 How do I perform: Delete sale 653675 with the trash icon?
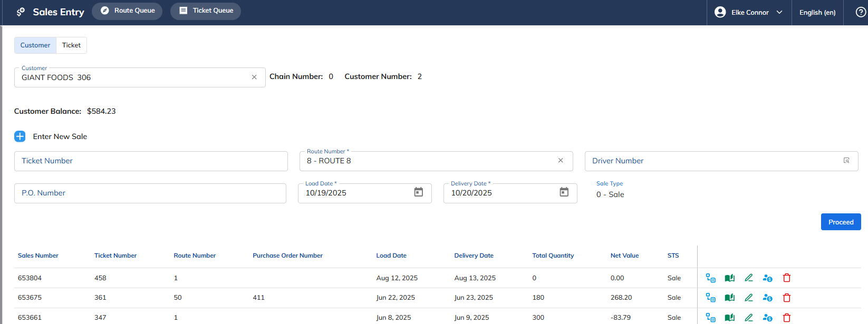(787, 298)
